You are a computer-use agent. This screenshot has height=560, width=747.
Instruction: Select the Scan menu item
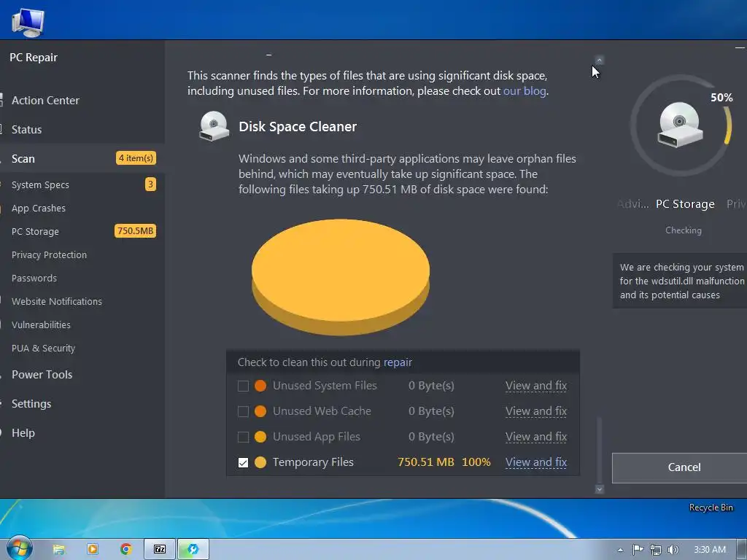(23, 158)
